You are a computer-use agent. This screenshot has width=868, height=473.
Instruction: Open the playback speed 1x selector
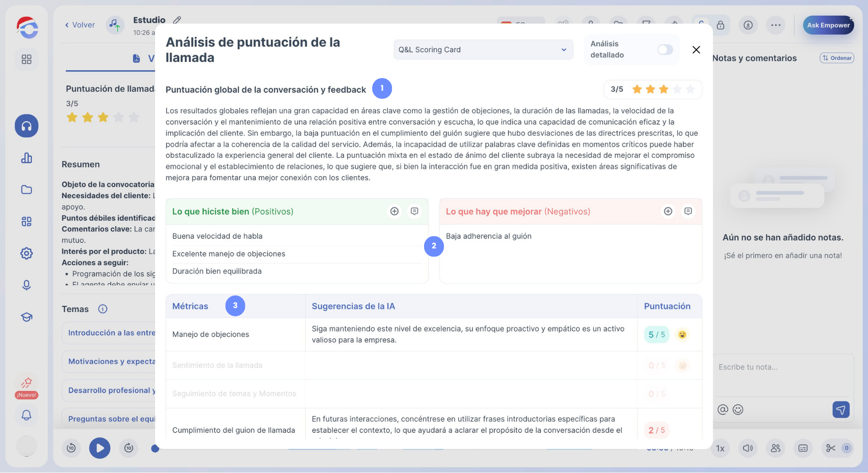[720, 448]
